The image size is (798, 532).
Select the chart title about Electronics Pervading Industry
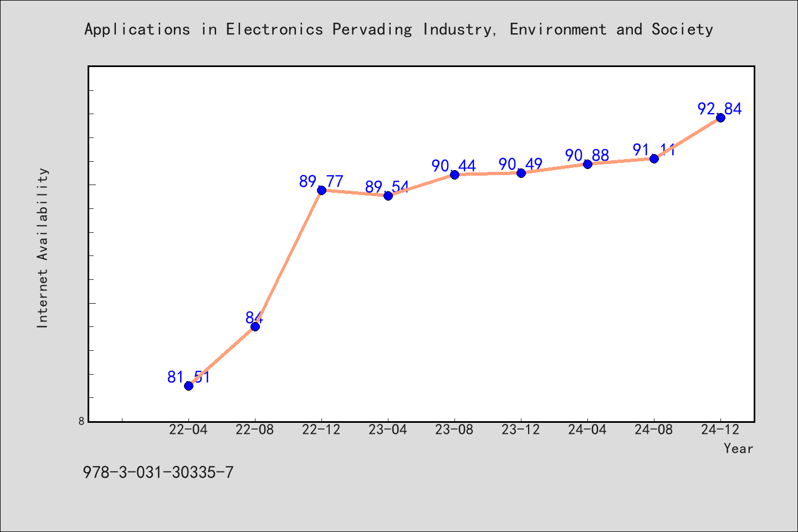tap(398, 29)
